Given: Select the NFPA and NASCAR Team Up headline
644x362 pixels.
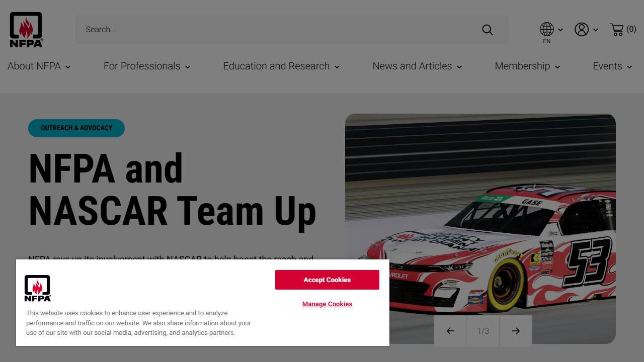Looking at the screenshot, I should tap(172, 190).
